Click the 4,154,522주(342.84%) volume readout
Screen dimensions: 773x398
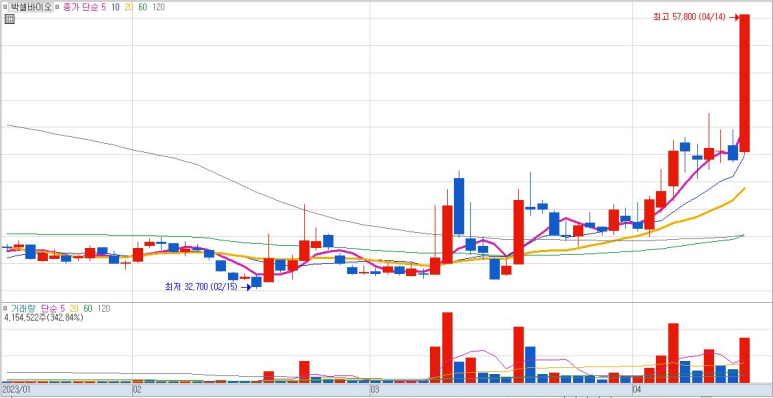pyautogui.click(x=44, y=318)
